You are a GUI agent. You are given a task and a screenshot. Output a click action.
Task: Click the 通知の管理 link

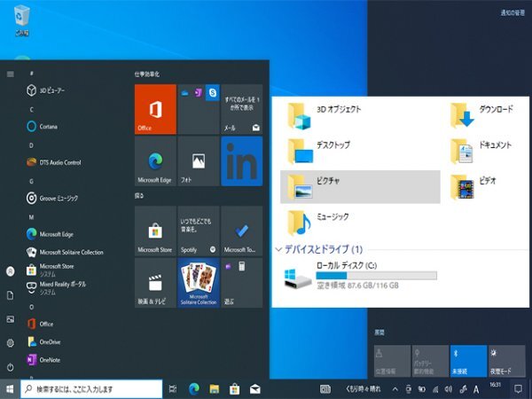pos(512,13)
